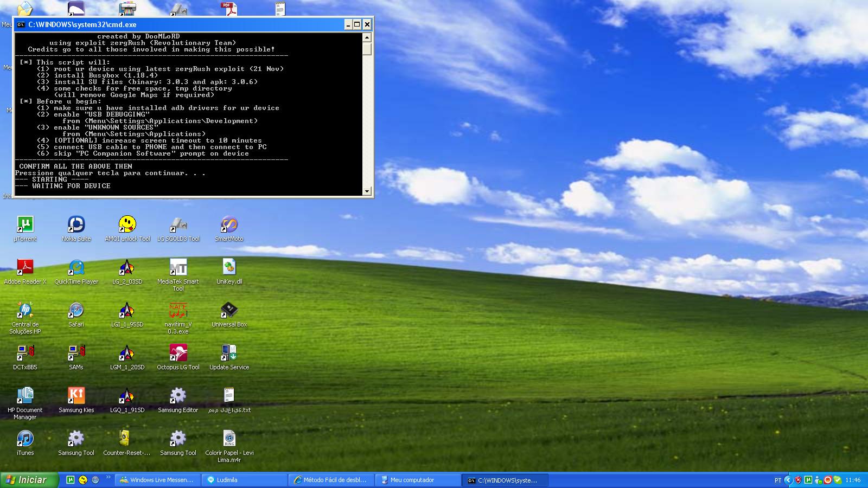868x488 pixels.
Task: Open the Arabic-named .txt file icon
Action: pyautogui.click(x=229, y=400)
